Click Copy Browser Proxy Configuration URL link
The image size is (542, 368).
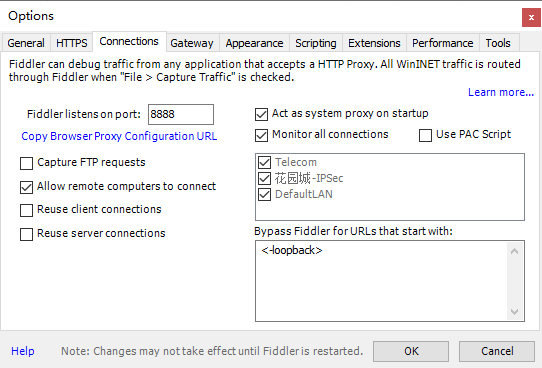[x=119, y=136]
